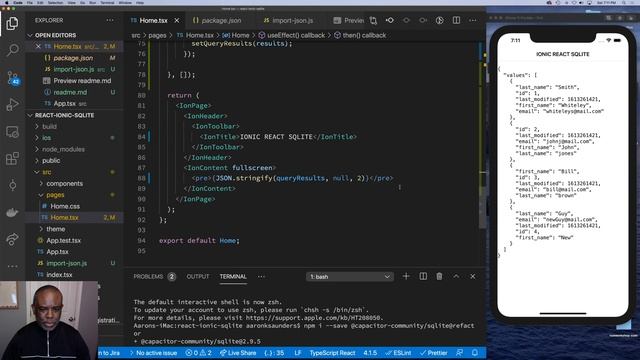
Task: Click 'No active issue' in status bar
Action: pyautogui.click(x=153, y=353)
